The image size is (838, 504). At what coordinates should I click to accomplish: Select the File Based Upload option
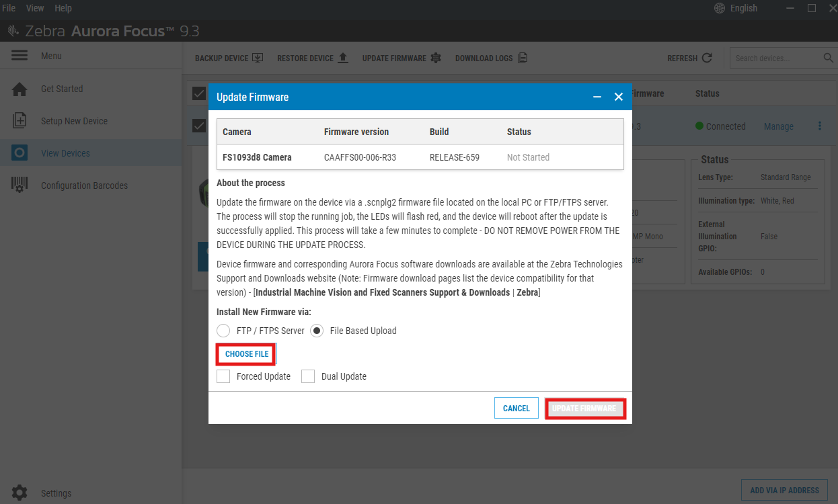(317, 331)
